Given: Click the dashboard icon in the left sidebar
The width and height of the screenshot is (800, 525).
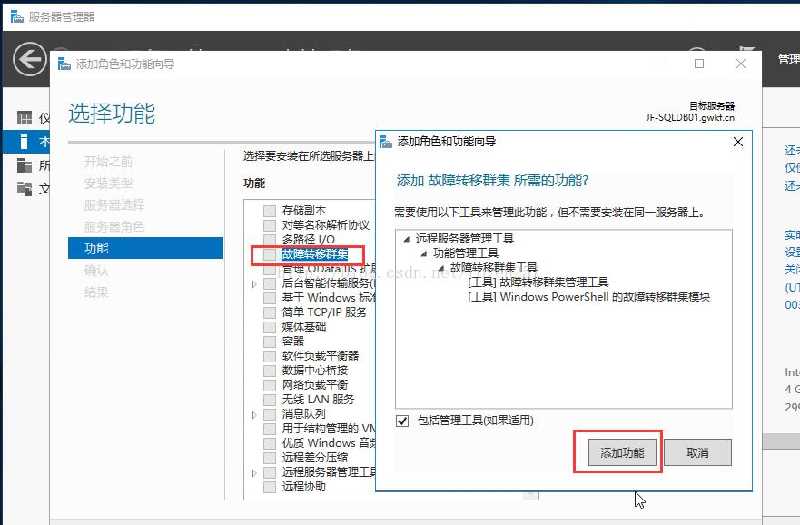Looking at the screenshot, I should pyautogui.click(x=24, y=118).
